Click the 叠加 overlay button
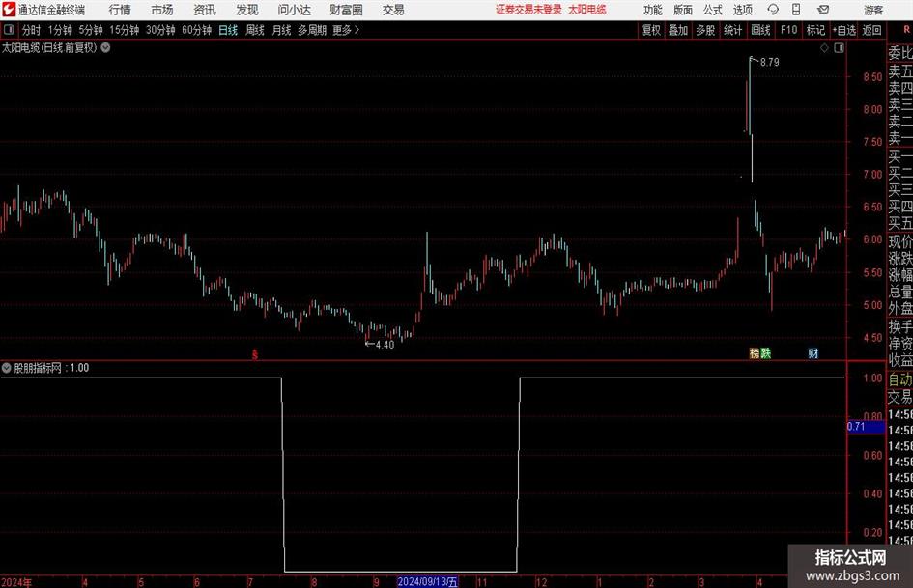 click(x=678, y=30)
